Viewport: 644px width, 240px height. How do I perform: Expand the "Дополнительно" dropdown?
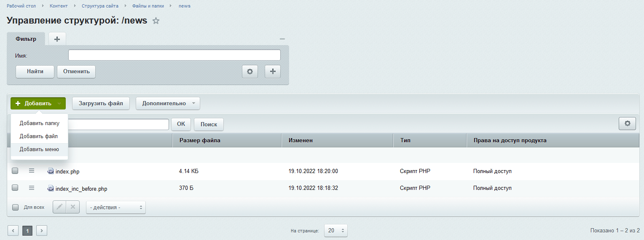pyautogui.click(x=168, y=103)
